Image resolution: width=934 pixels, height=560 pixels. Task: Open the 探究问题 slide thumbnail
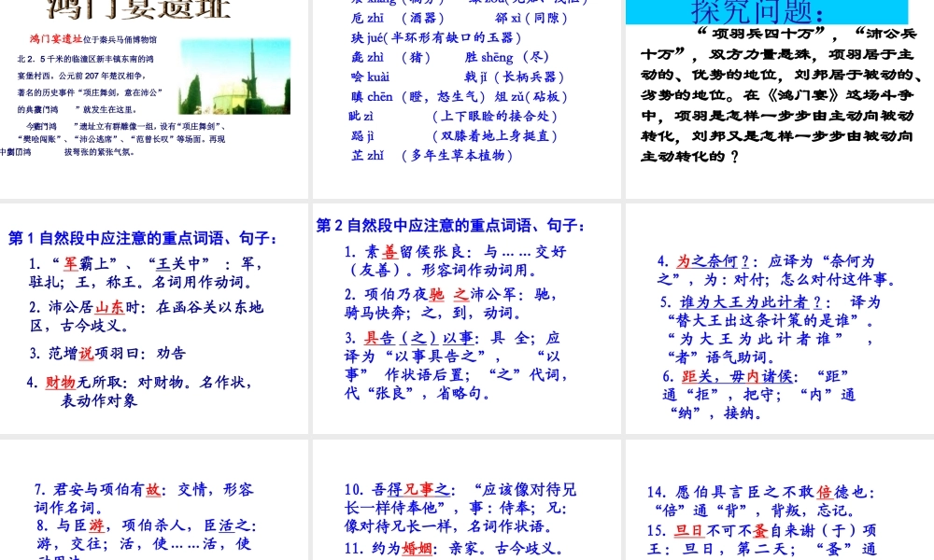(780, 99)
